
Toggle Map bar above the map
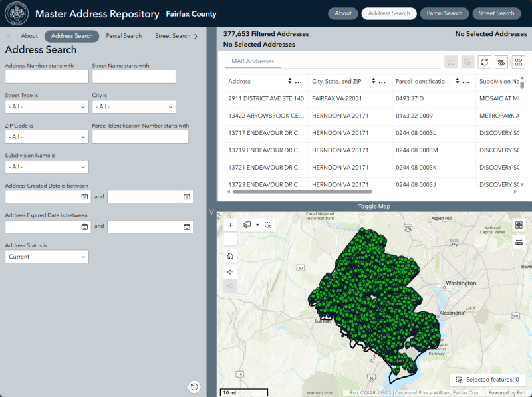[374, 206]
